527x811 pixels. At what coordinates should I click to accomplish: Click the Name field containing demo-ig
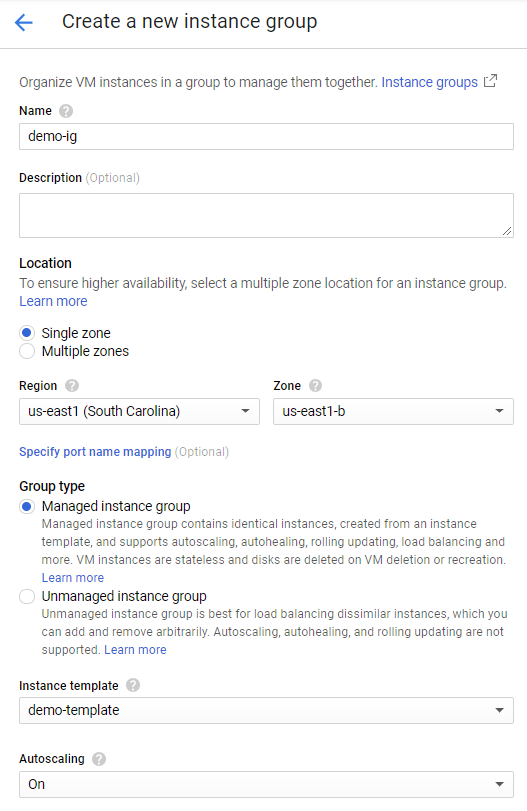(x=266, y=137)
